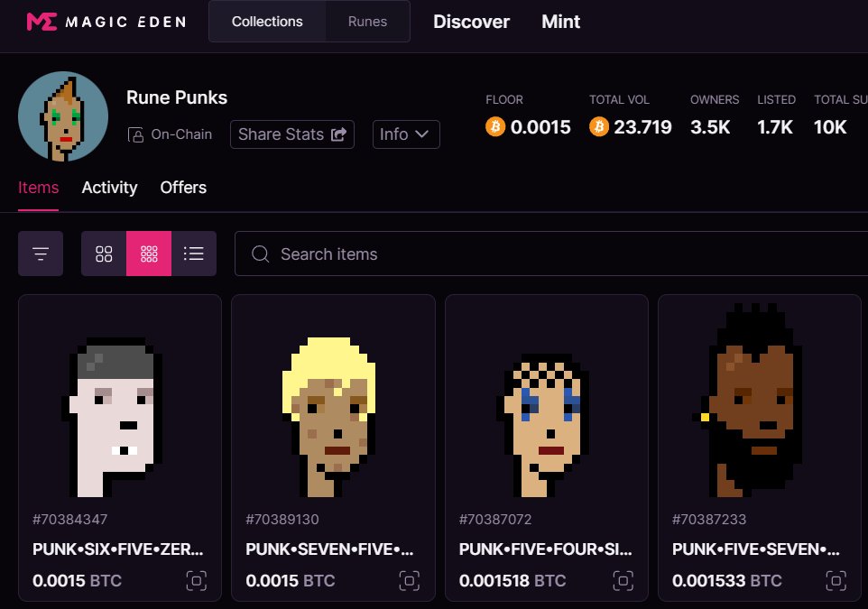Focus the Search items field
Image resolution: width=868 pixels, height=609 pixels.
551,254
